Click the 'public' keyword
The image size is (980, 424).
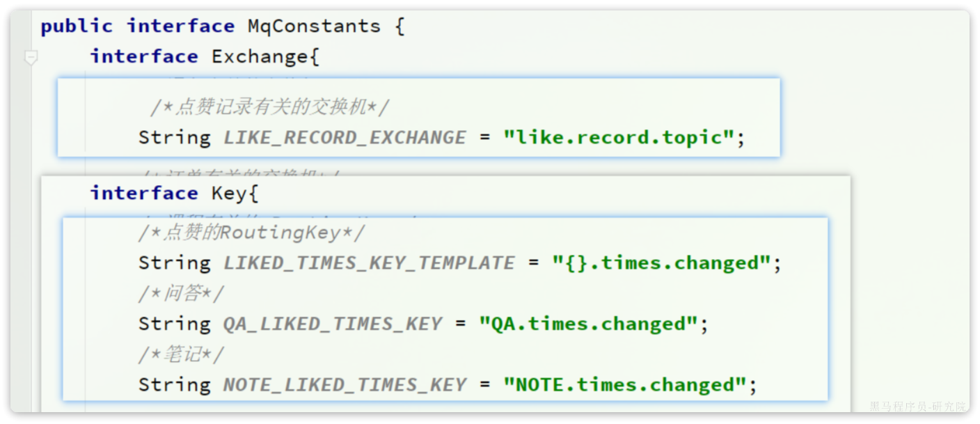click(77, 26)
